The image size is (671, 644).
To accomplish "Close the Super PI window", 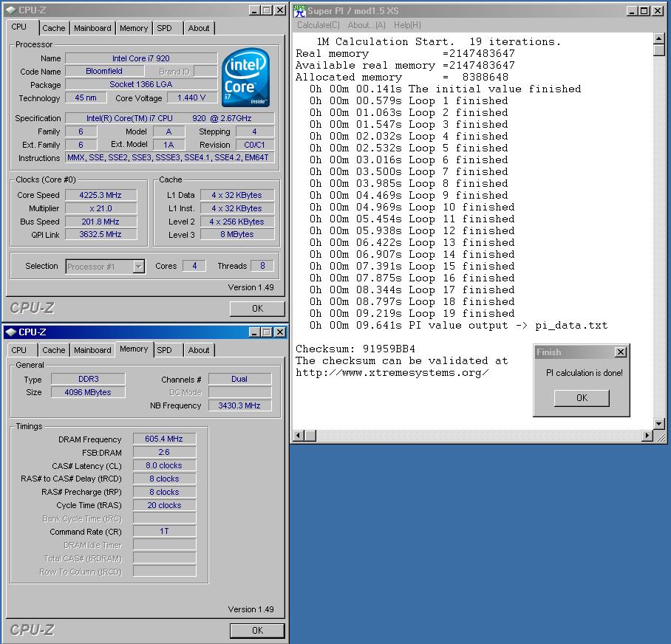I will point(657,10).
